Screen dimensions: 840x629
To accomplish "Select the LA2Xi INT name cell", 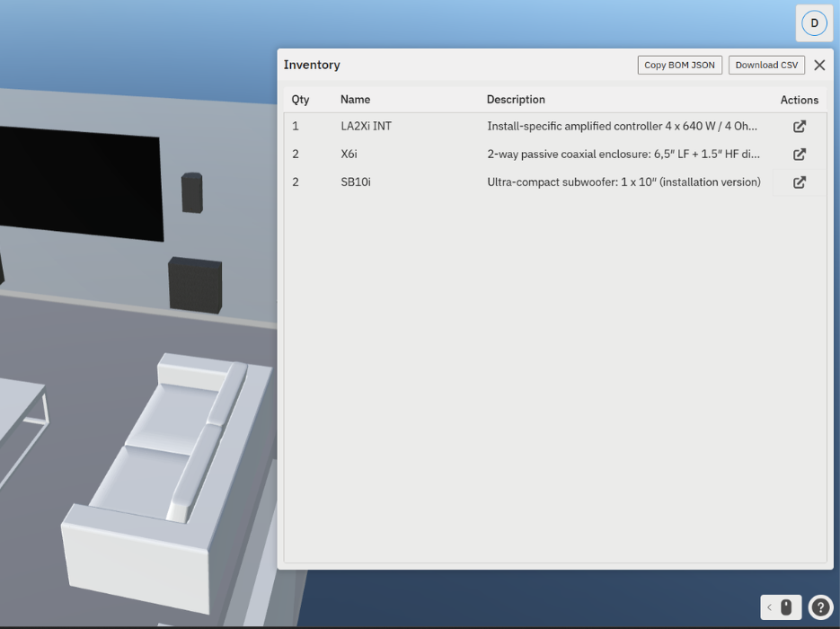I will (x=367, y=127).
